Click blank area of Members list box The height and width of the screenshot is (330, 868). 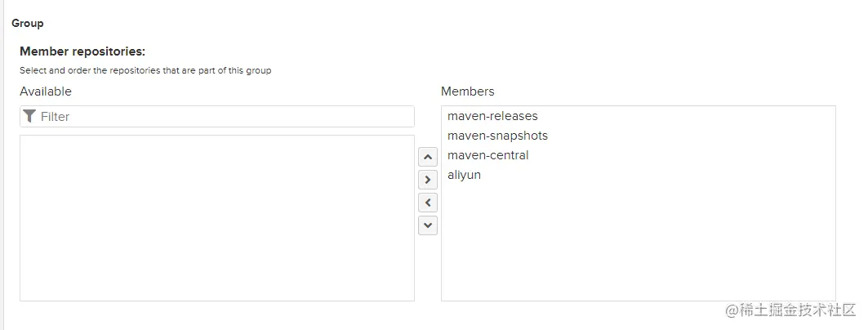(x=637, y=245)
